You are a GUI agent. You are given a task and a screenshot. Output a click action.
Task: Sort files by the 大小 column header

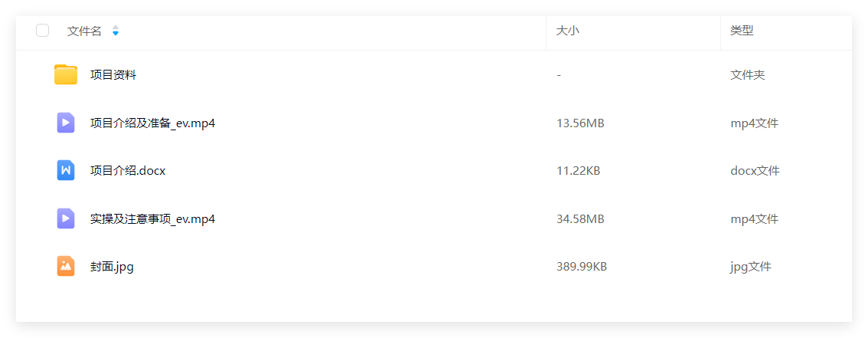567,31
